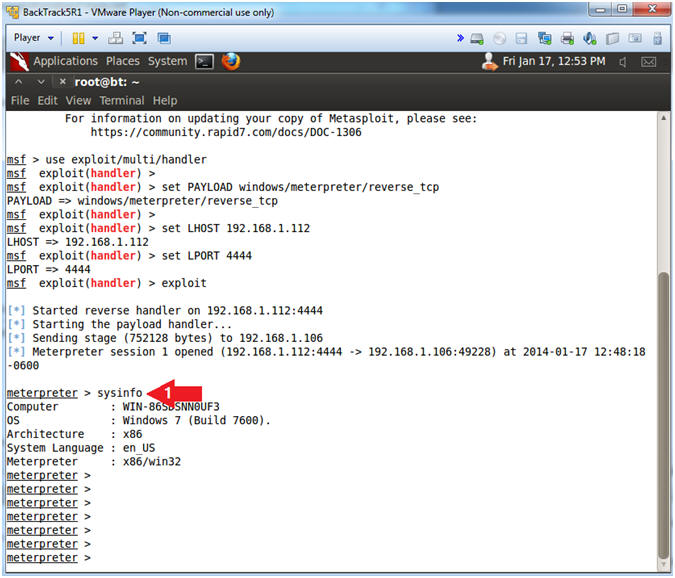Click the network adapter device icon
The image size is (675, 578).
click(x=545, y=39)
